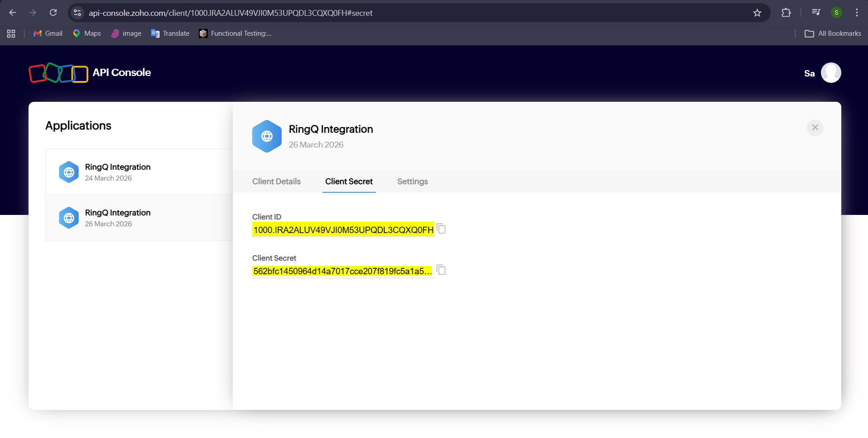Bookmark this page with the star
The image size is (868, 438).
757,13
